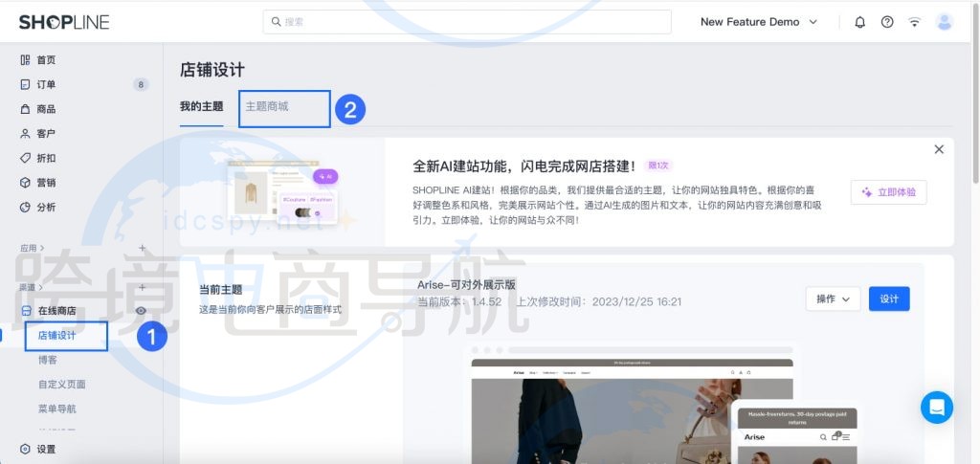This screenshot has width=980, height=464.
Task: Click the 分析 pie chart icon
Action: click(x=25, y=207)
